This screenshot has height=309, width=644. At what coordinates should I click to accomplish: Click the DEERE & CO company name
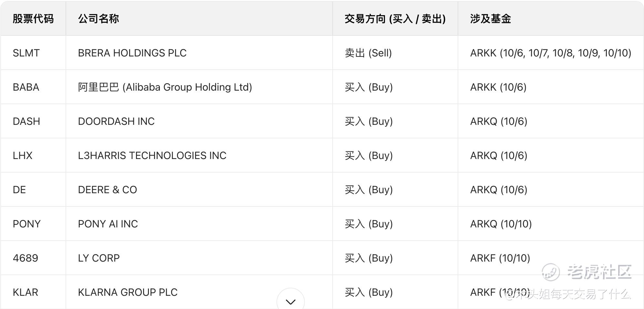pyautogui.click(x=108, y=190)
